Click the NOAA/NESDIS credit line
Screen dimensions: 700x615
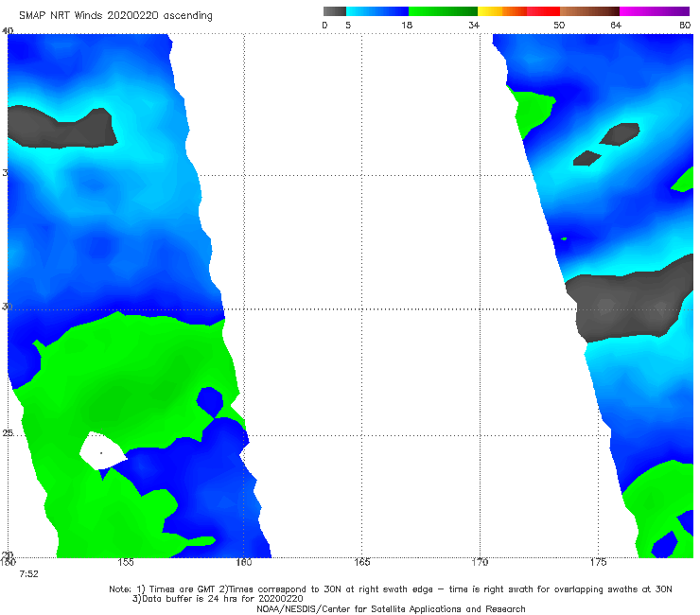click(x=391, y=609)
